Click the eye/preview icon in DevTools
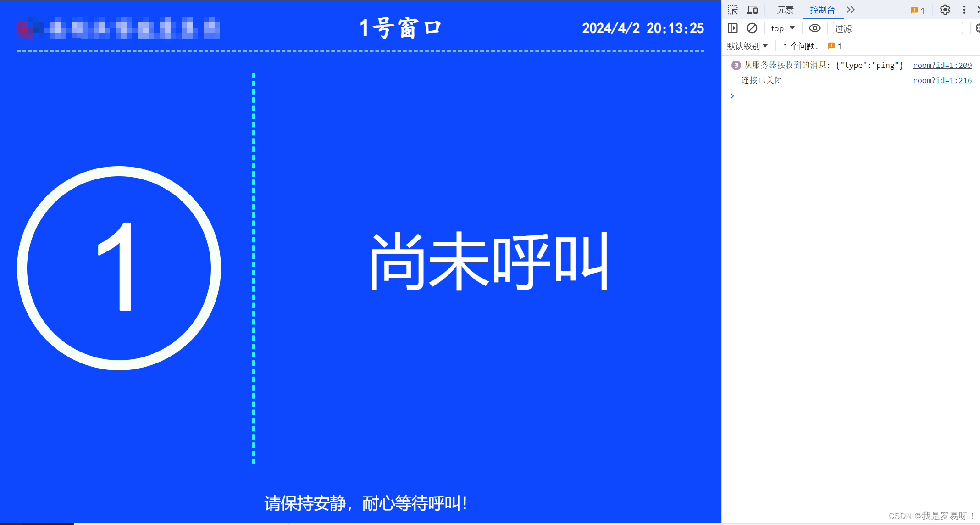980x525 pixels. point(816,28)
